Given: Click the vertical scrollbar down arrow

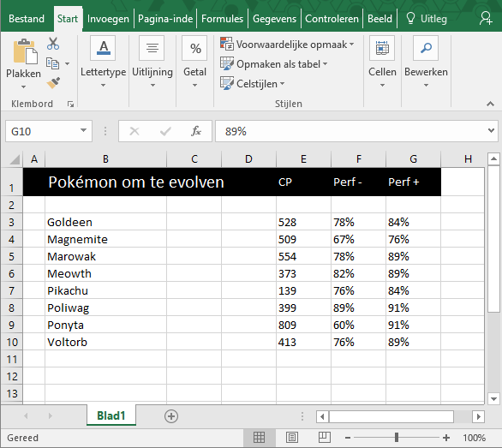Looking at the screenshot, I should [493, 398].
